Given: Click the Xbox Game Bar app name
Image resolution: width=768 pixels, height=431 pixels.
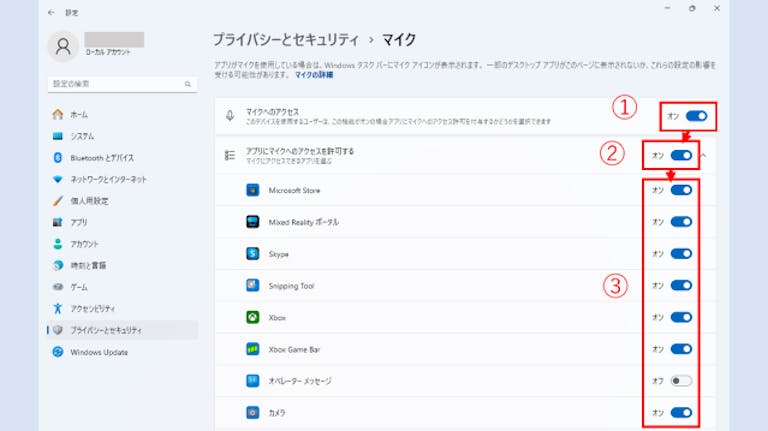Looking at the screenshot, I should click(x=294, y=350).
